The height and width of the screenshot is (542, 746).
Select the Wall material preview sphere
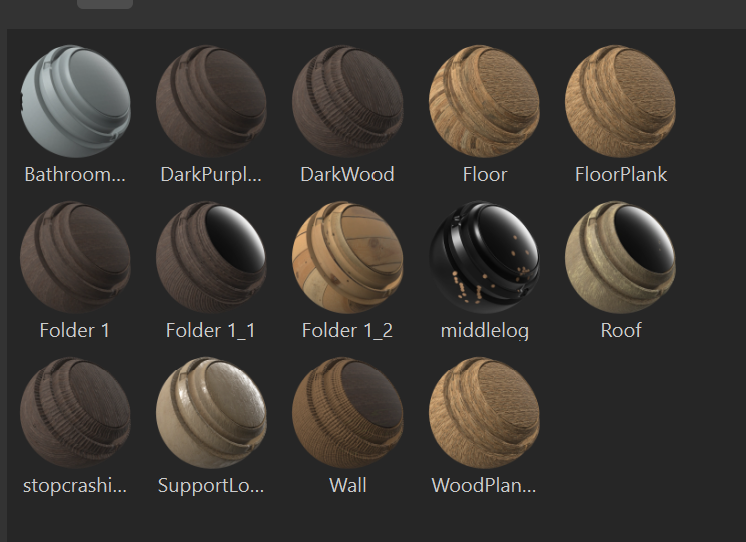pyautogui.click(x=347, y=413)
